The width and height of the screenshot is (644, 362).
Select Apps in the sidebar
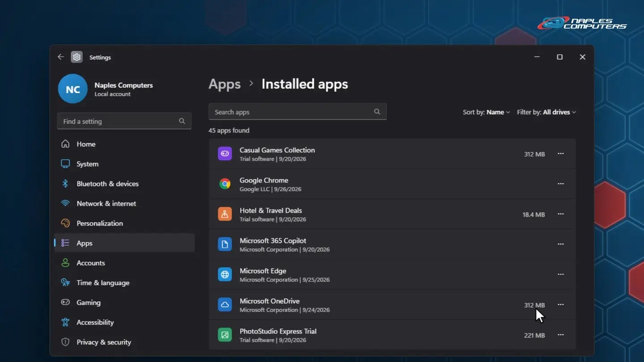[124, 243]
